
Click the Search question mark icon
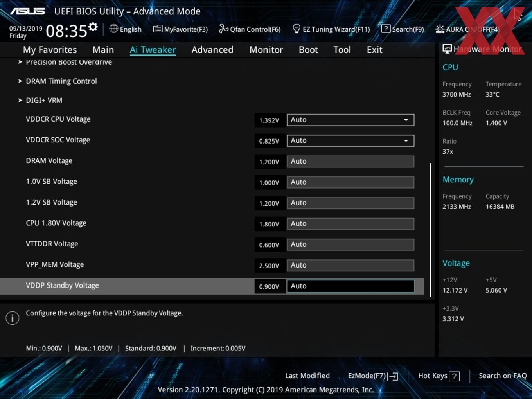(x=386, y=29)
